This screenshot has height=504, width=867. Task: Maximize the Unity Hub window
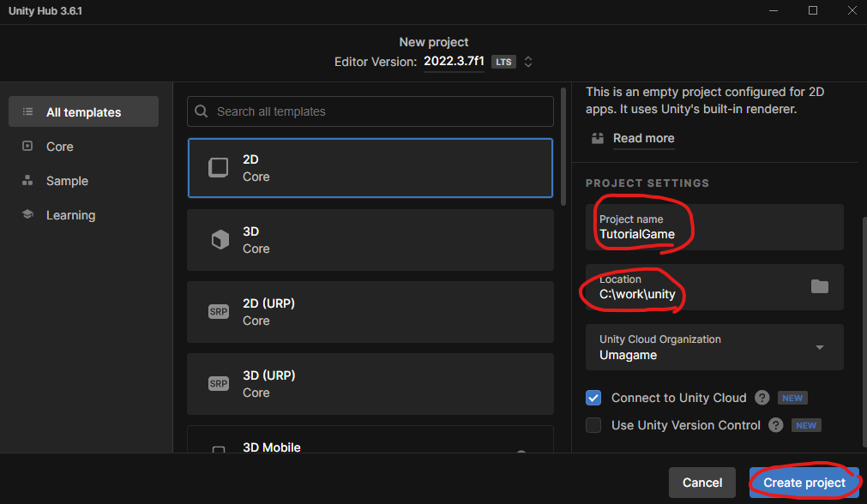tap(813, 11)
